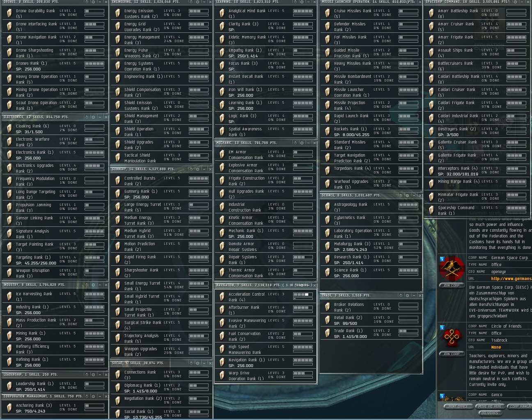Toggle the circle pin in Trade panel header
Viewport: 532px width, 420px height.
408,295
